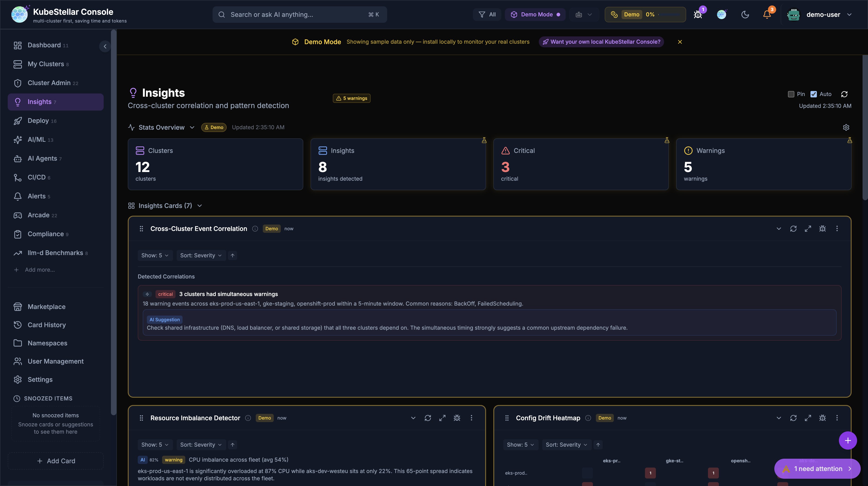Open three-dot menu on Cross-Cluster Event Correlation

837,228
